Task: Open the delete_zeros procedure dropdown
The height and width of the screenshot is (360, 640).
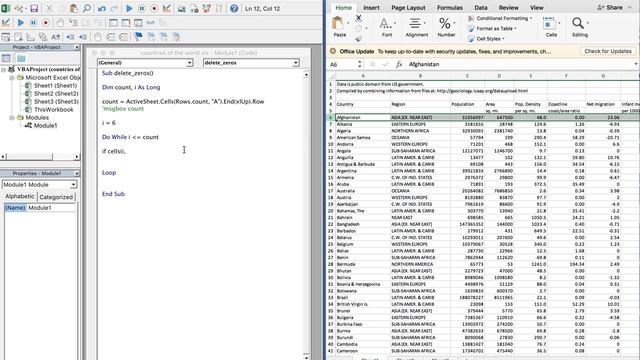Action: tap(296, 63)
